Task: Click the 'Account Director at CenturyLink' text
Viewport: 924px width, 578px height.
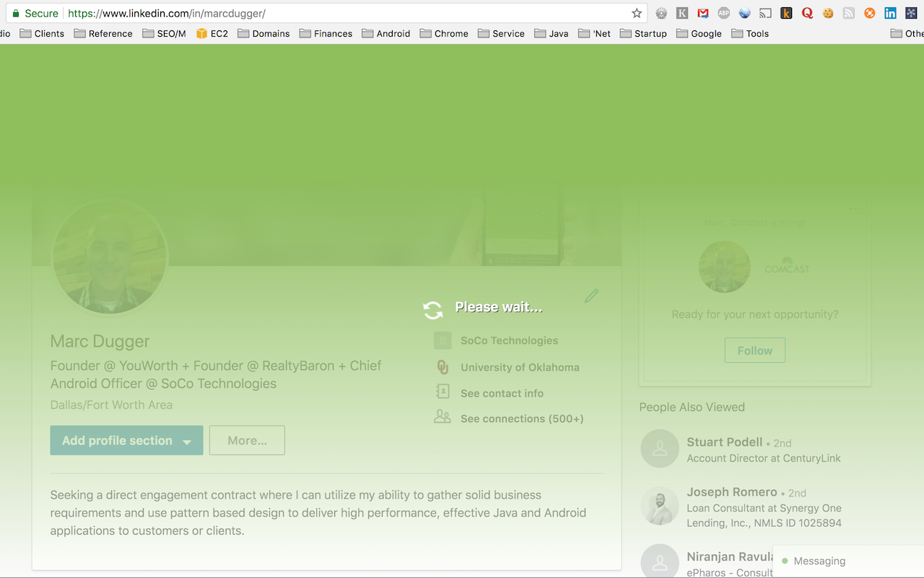Action: pyautogui.click(x=764, y=458)
